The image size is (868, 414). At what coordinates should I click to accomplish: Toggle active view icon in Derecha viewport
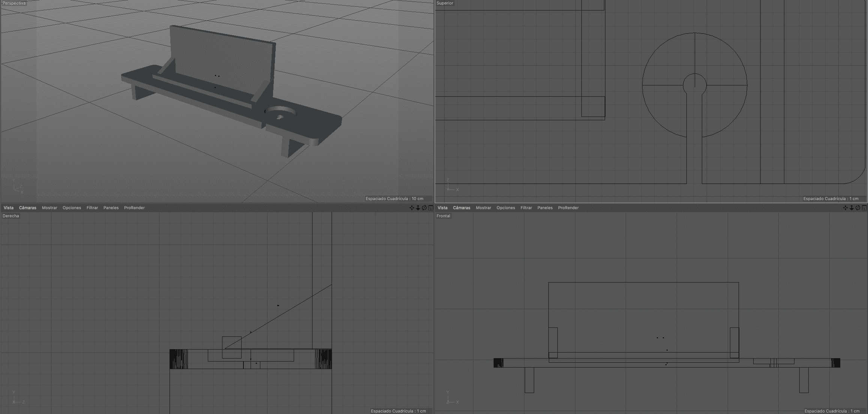(x=431, y=208)
